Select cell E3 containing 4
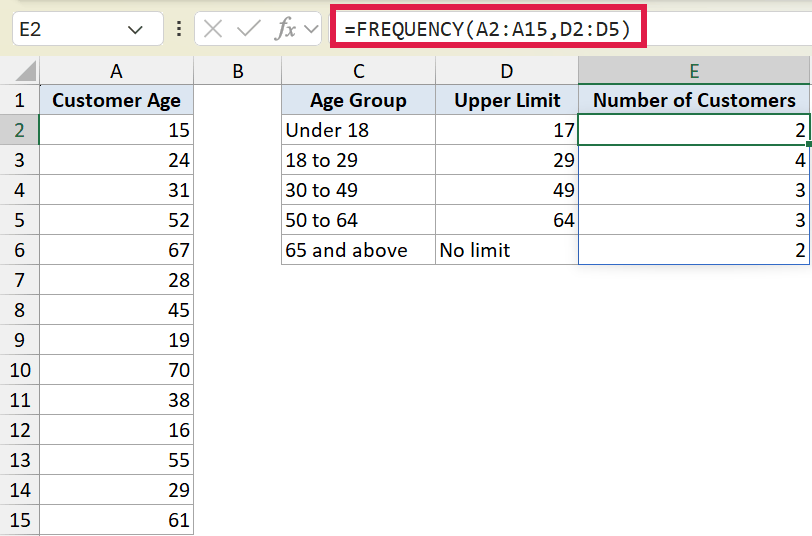Screen dimensions: 812x536 click(694, 160)
